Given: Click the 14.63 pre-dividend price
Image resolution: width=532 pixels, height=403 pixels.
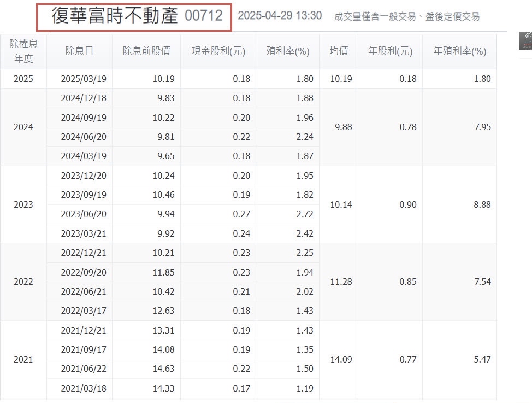Looking at the screenshot, I should pyautogui.click(x=163, y=369).
